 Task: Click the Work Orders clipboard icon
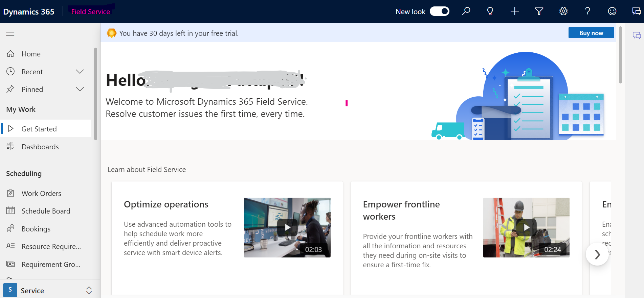click(10, 193)
